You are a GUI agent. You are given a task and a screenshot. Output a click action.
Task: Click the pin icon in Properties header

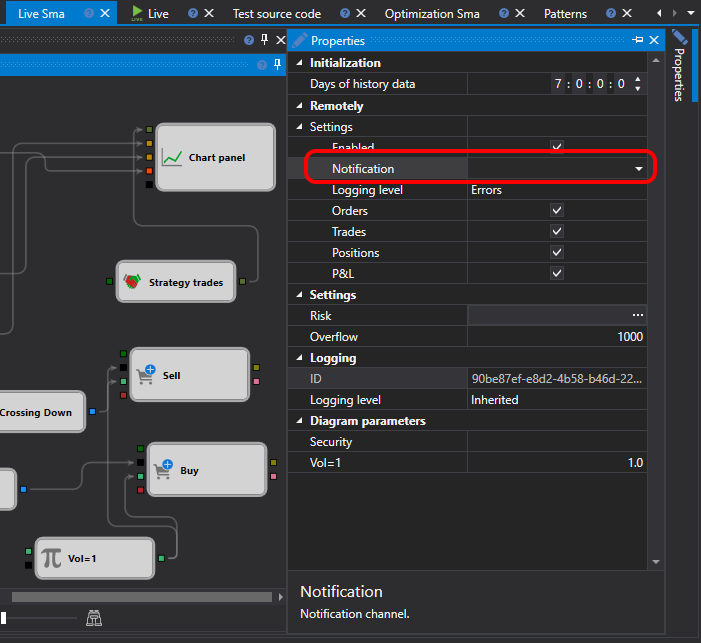pyautogui.click(x=638, y=40)
